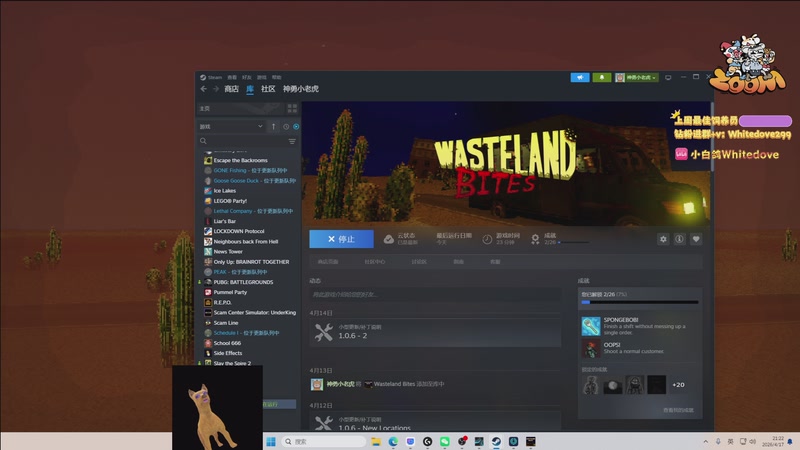Click the view my achievements link
Viewport: 800px width, 450px height.
tap(678, 410)
